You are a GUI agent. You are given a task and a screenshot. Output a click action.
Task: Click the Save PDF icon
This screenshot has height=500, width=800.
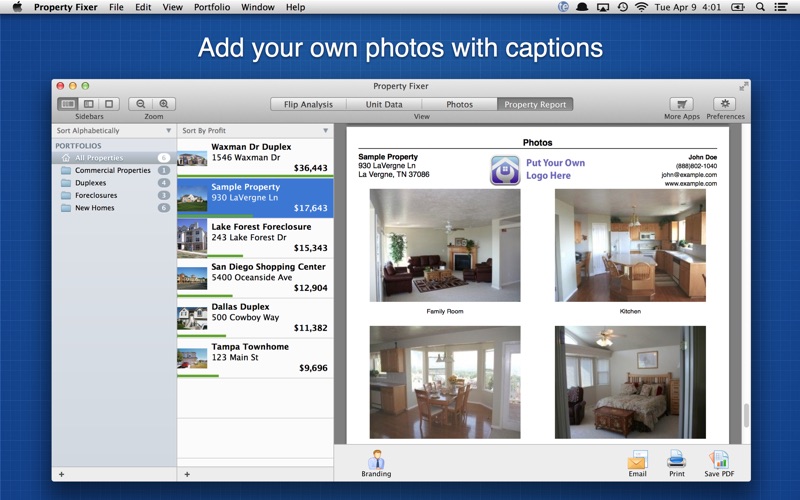[x=718, y=460]
